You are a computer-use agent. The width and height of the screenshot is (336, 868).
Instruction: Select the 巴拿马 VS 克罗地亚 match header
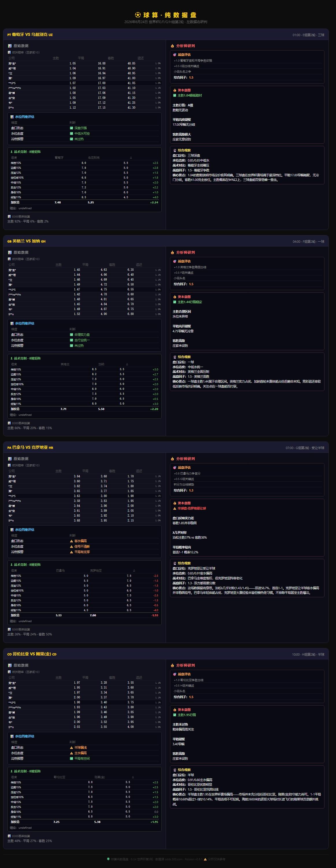click(x=166, y=448)
